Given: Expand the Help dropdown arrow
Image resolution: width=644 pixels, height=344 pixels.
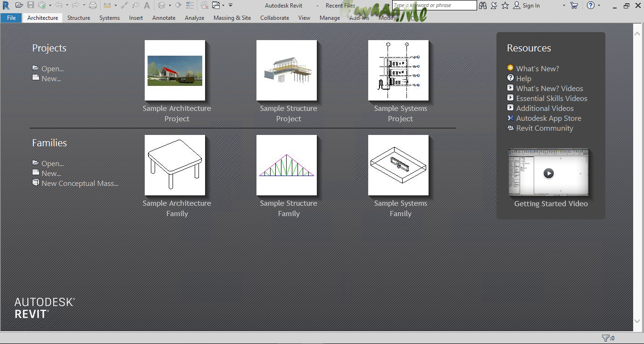Looking at the screenshot, I should click(599, 5).
